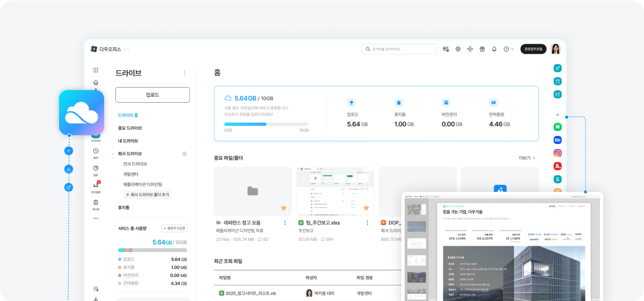The width and height of the screenshot is (644, 301).
Task: Open settings via the top gear icon
Action: coord(458,49)
